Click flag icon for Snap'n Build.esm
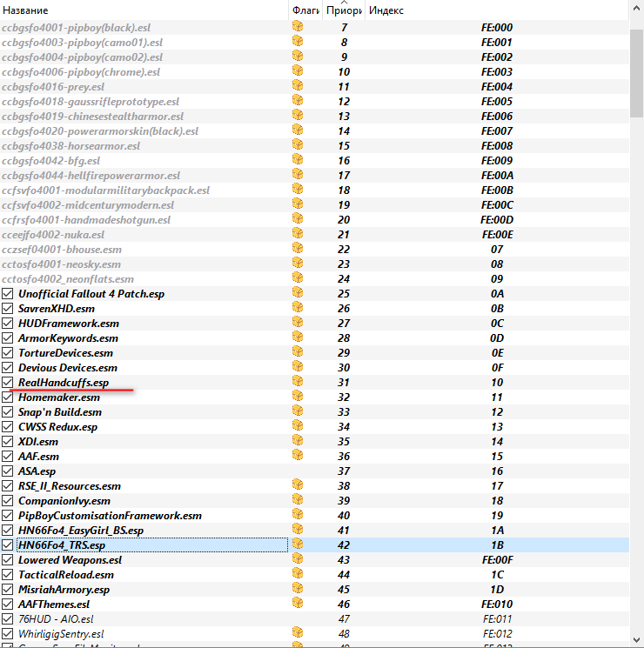The image size is (644, 648). (298, 411)
